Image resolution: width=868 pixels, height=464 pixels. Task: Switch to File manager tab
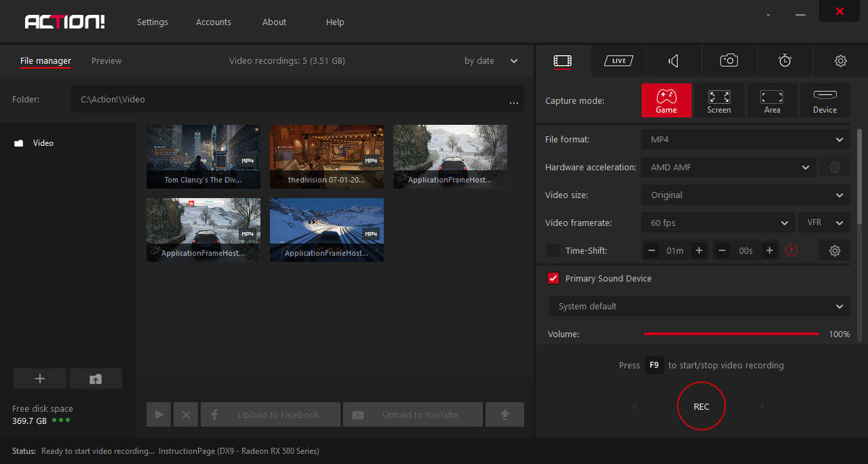click(x=45, y=61)
